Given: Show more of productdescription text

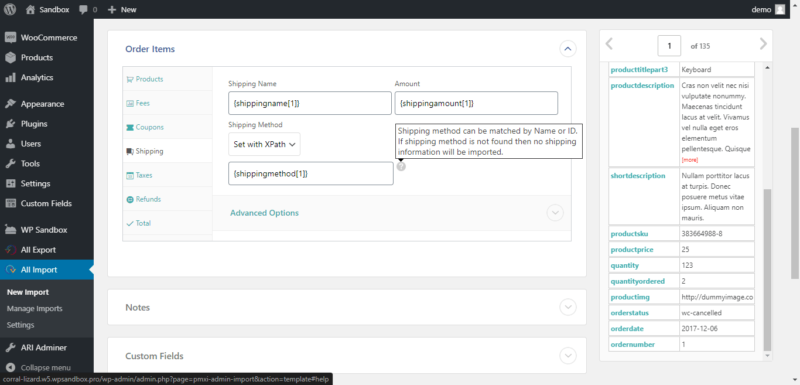Looking at the screenshot, I should [690, 160].
